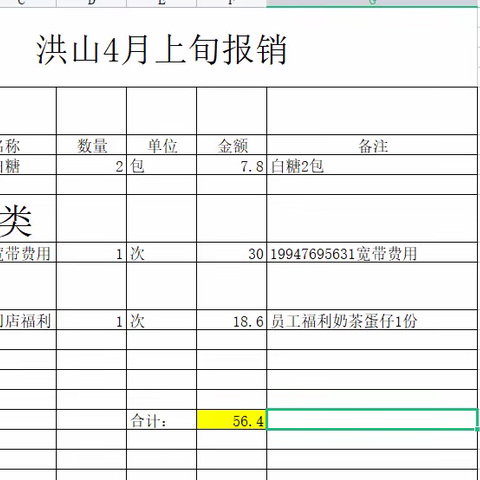Select the highlighted column G header
This screenshot has height=480, width=480.
click(372, 3)
